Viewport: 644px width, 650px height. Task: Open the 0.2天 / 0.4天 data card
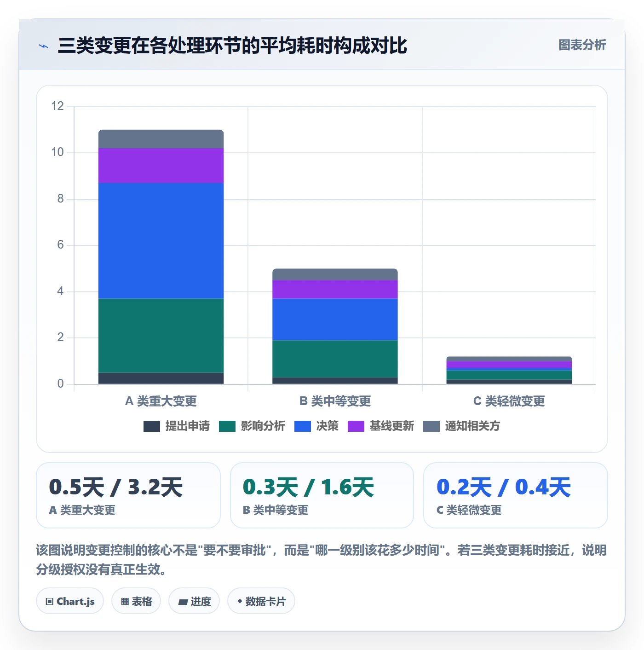(516, 495)
